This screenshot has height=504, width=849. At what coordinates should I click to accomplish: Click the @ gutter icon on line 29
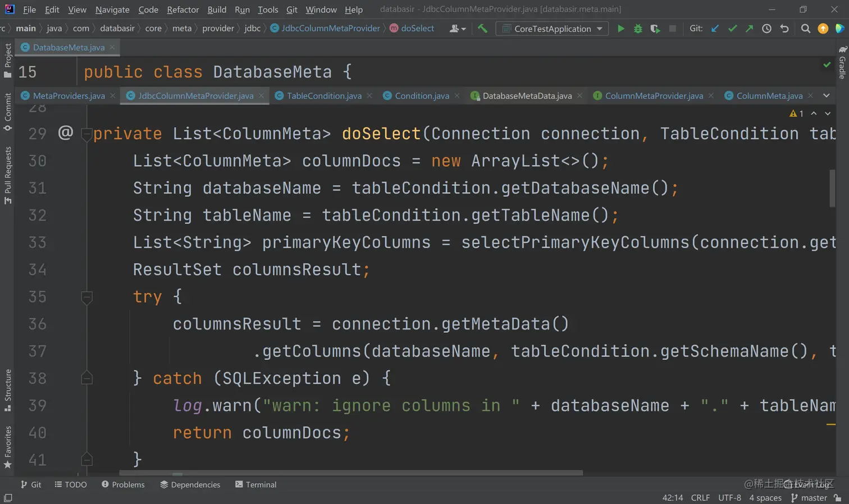pyautogui.click(x=66, y=132)
